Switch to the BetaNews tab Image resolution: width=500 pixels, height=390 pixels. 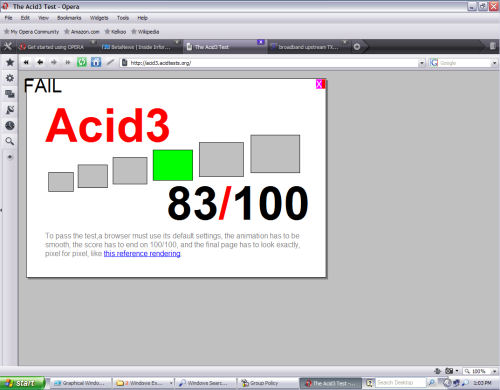click(140, 47)
